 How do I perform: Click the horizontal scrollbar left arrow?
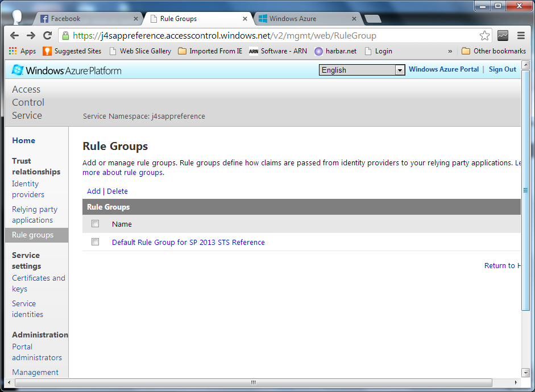point(9,382)
